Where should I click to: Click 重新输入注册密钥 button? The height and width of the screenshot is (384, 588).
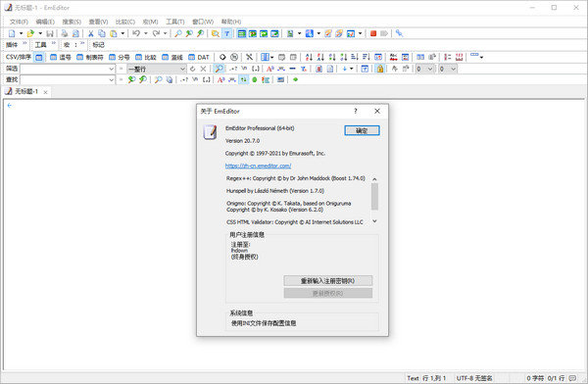[328, 281]
